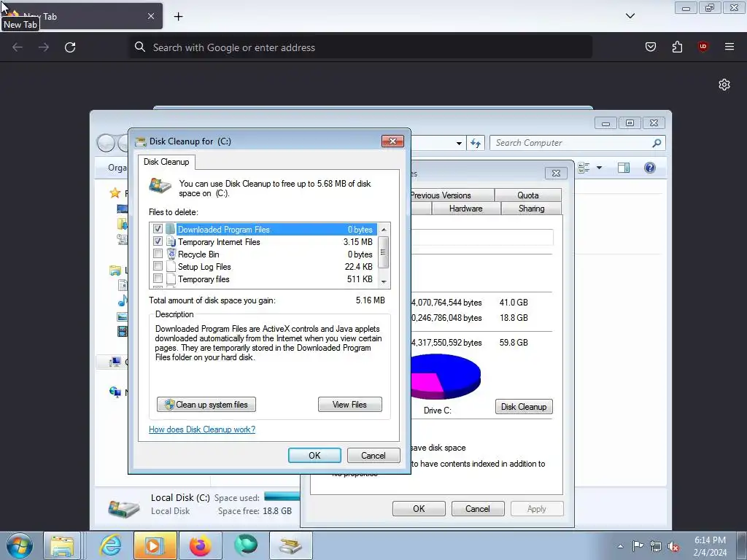Focus the Search Computer box

(x=578, y=143)
